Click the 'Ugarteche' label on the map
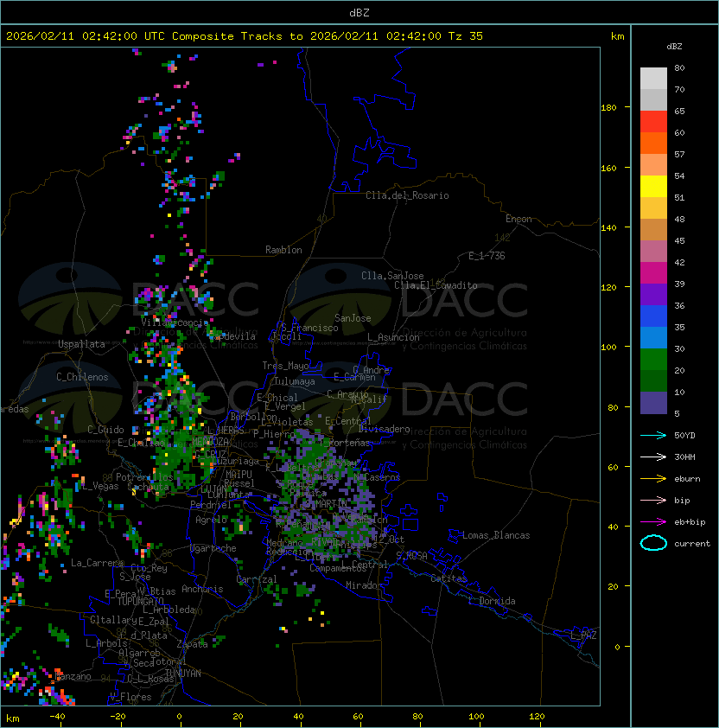This screenshot has height=728, width=719. (213, 548)
